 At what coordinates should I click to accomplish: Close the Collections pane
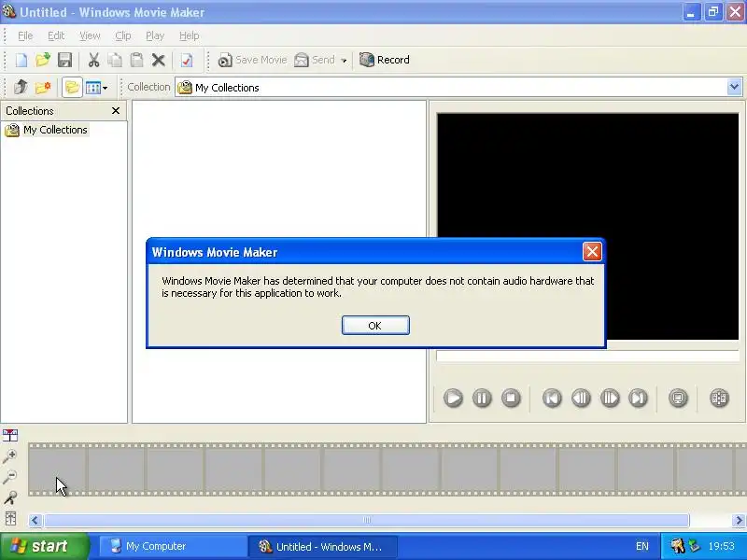point(115,110)
